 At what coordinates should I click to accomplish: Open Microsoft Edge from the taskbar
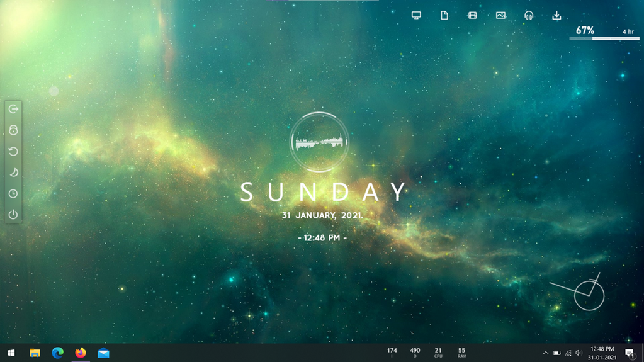tap(57, 353)
